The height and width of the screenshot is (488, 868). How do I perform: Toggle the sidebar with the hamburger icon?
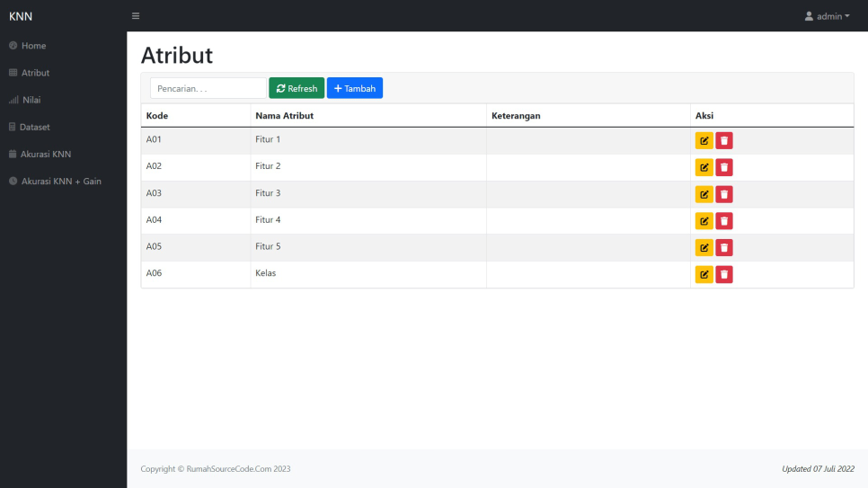point(136,16)
